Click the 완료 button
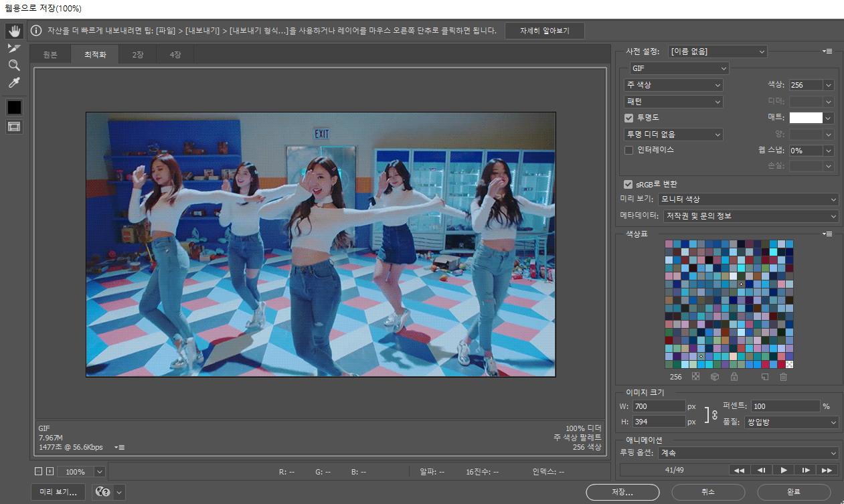Viewport: 844px width, 504px height. coord(794,492)
